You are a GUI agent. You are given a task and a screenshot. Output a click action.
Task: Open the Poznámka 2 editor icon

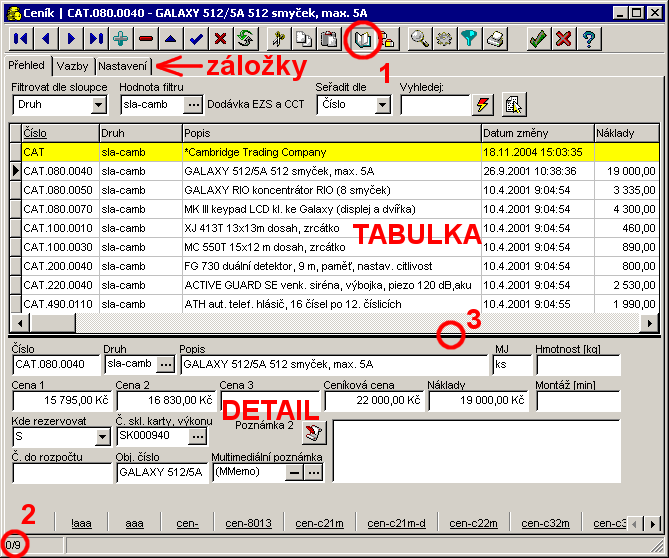coord(315,432)
